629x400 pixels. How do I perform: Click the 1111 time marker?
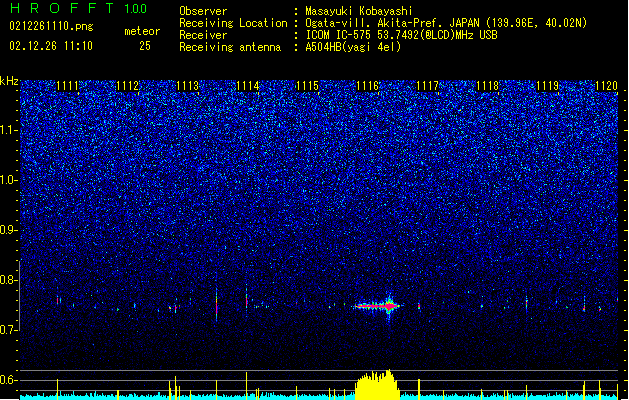[67, 86]
